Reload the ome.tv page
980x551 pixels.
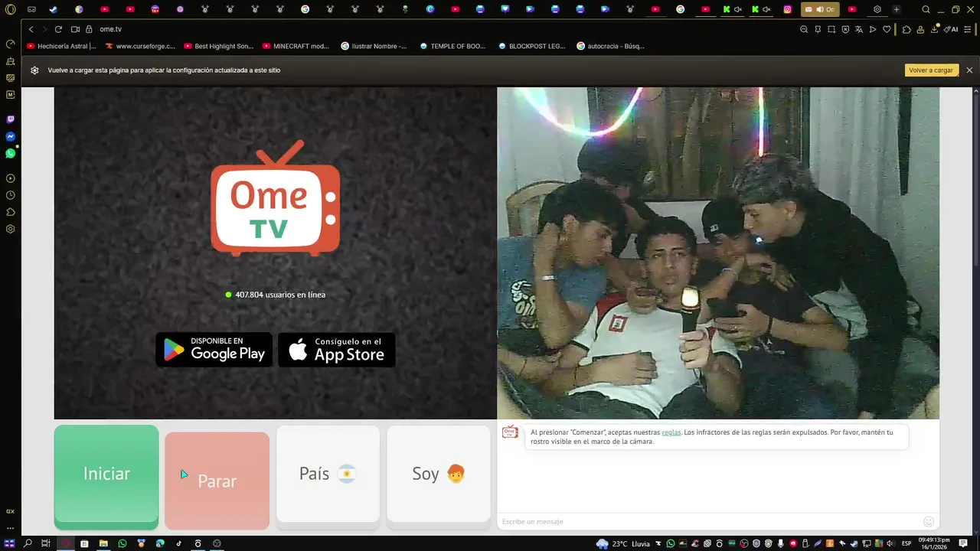click(x=58, y=29)
